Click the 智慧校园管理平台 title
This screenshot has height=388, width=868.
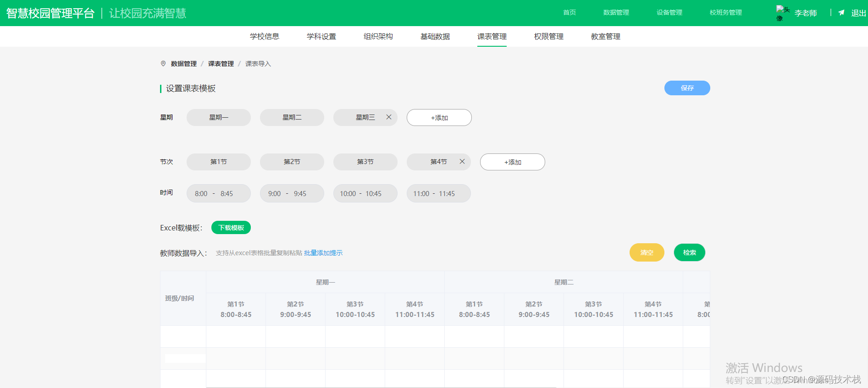[50, 13]
